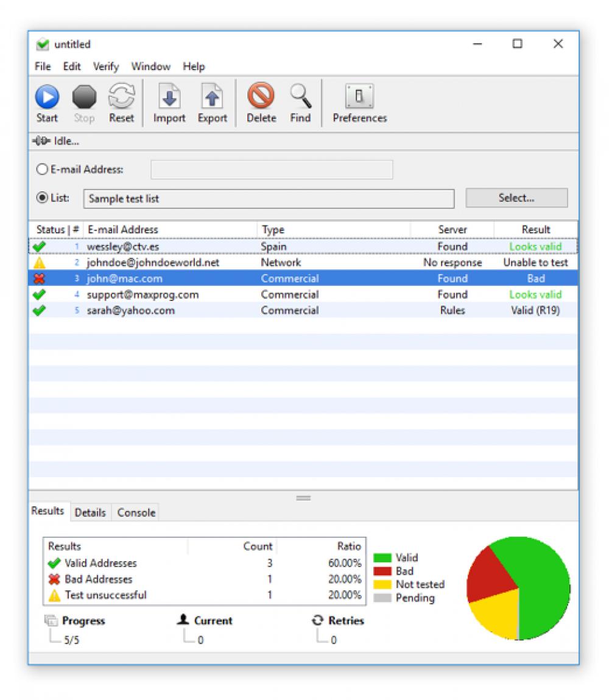Start the email verification process

point(48,99)
